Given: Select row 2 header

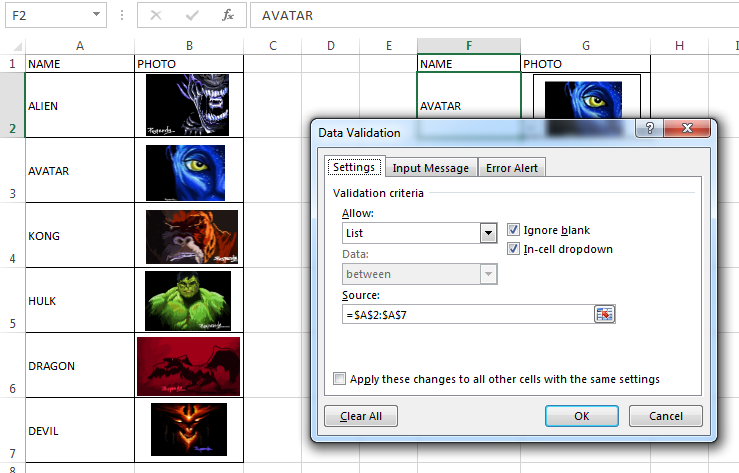Looking at the screenshot, I should (12, 105).
